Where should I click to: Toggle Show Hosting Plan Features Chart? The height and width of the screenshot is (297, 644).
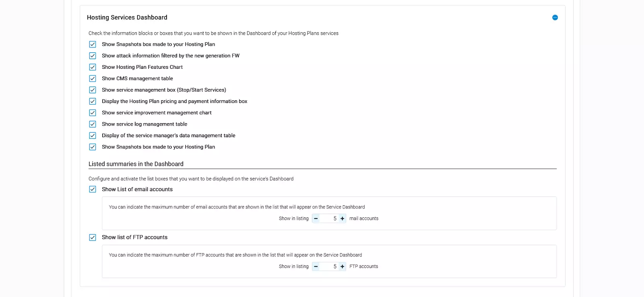[93, 67]
